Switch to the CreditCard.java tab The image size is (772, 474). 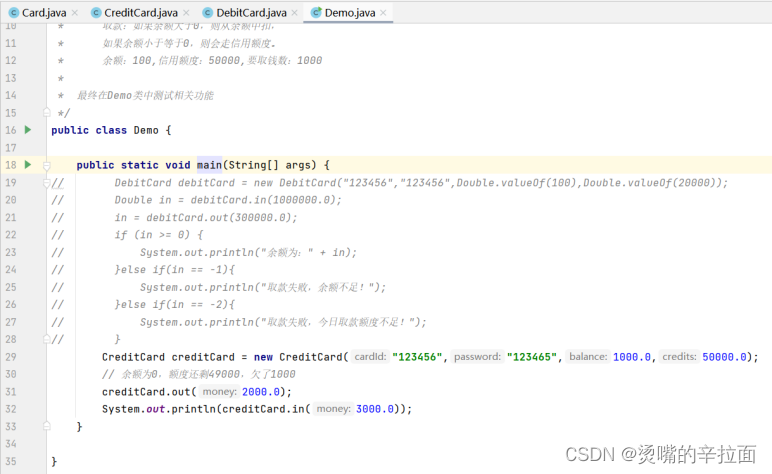point(141,13)
